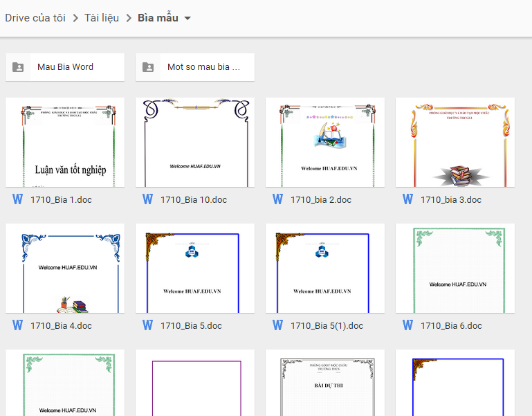The image size is (532, 416).
Task: Select blue-bordered thumbnail below 1710_Bia 6.doc
Action: pyautogui.click(x=455, y=383)
